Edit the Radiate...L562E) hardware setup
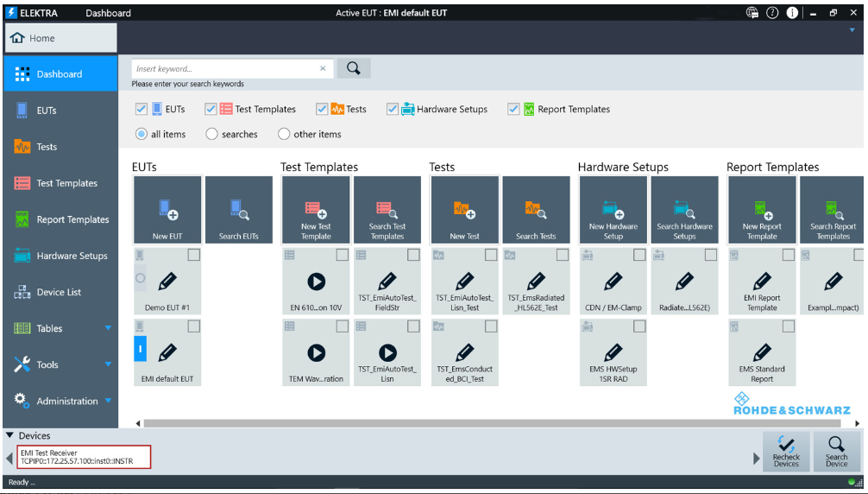The height and width of the screenshot is (494, 868). 685,282
